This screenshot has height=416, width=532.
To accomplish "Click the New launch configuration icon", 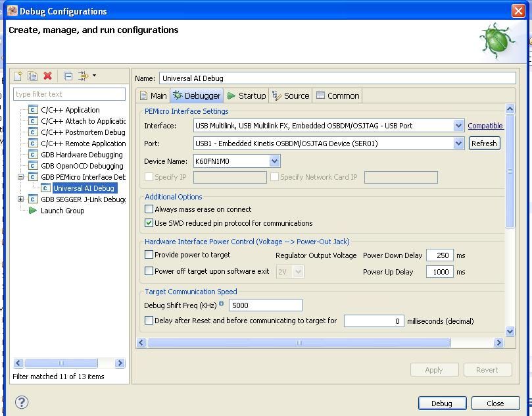I will point(18,76).
